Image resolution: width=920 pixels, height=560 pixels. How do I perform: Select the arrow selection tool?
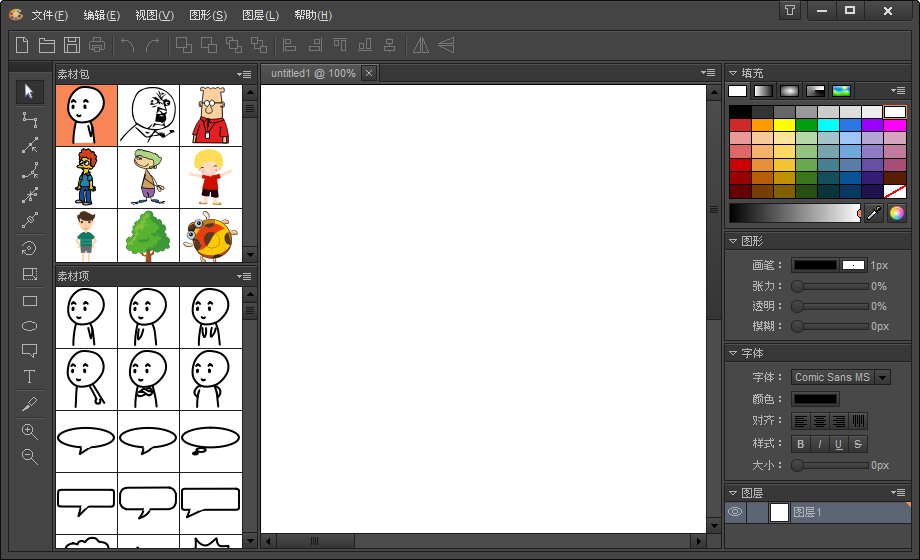[29, 91]
